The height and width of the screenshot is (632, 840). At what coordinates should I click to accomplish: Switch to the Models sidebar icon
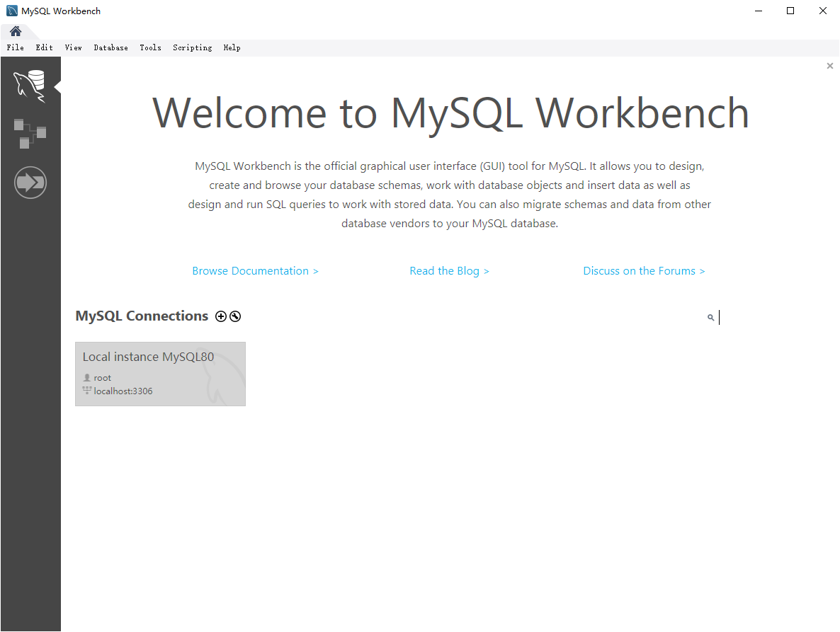click(x=30, y=134)
